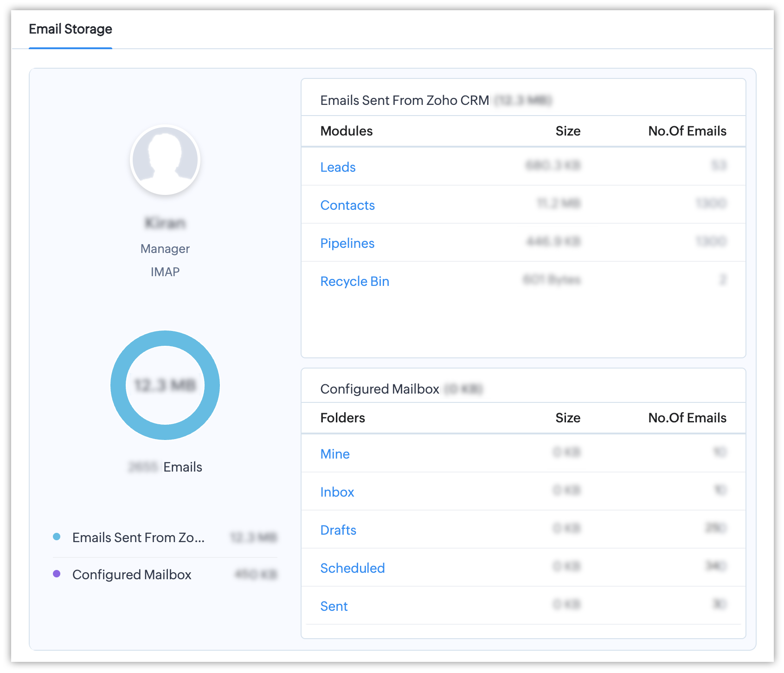784x673 pixels.
Task: View the Scheduled folder
Action: click(x=352, y=568)
